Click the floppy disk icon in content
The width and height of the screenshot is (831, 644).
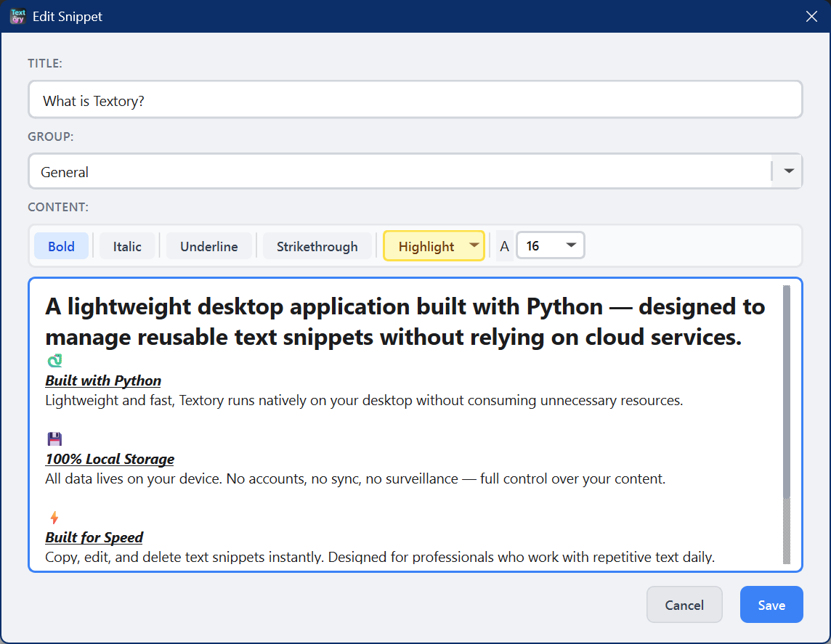[54, 439]
